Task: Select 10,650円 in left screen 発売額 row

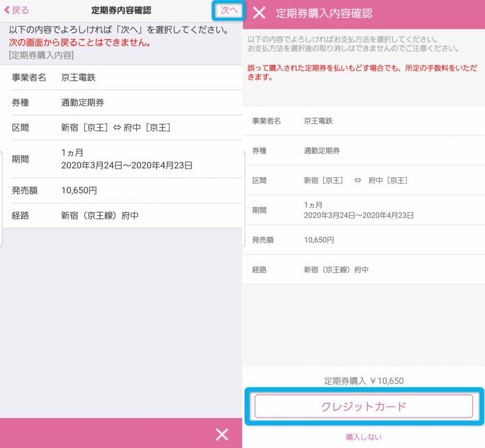Action: pos(79,190)
